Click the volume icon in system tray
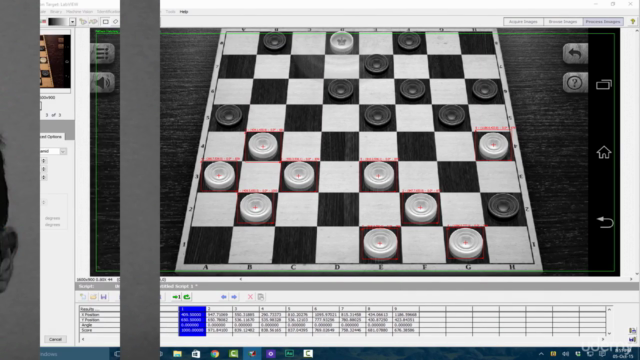 [565, 354]
